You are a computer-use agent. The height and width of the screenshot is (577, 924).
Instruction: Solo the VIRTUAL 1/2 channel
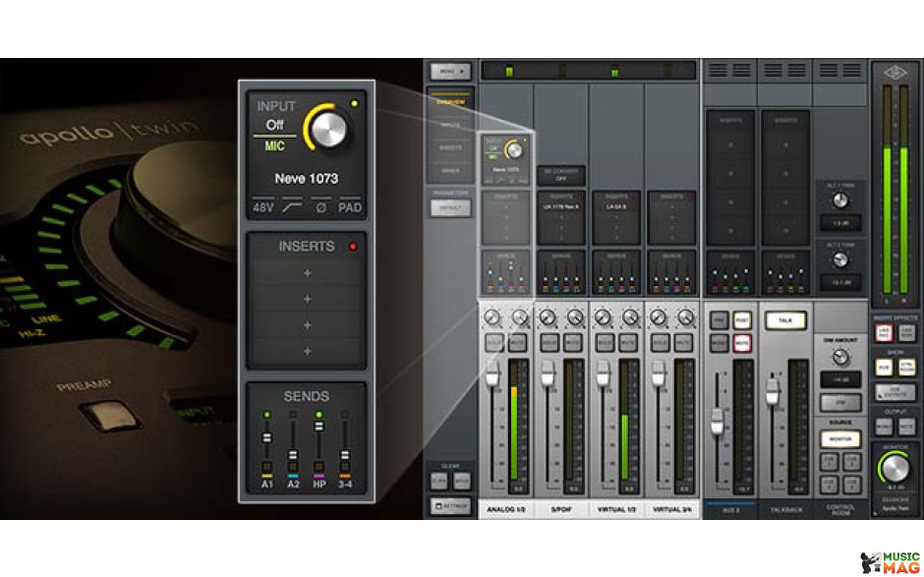605,342
